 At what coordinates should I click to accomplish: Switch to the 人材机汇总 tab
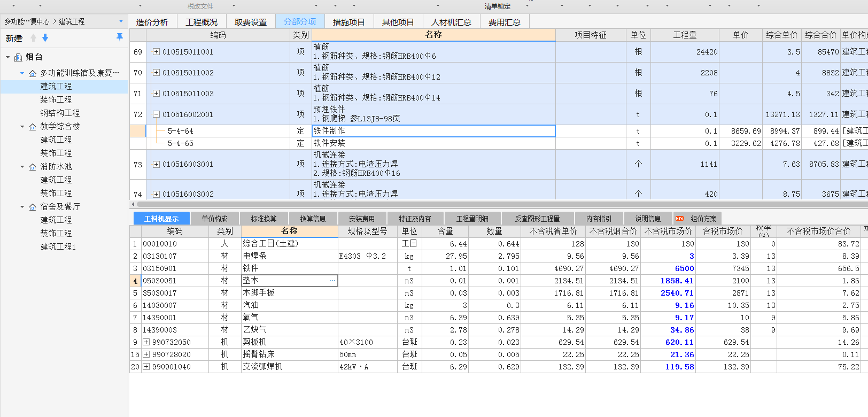pos(452,22)
